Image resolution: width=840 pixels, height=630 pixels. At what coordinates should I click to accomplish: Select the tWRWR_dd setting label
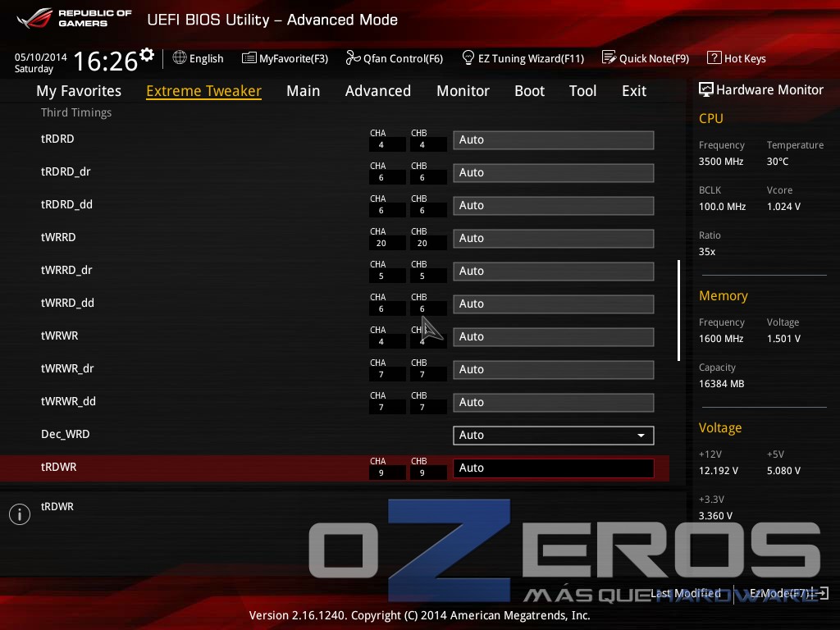point(68,401)
